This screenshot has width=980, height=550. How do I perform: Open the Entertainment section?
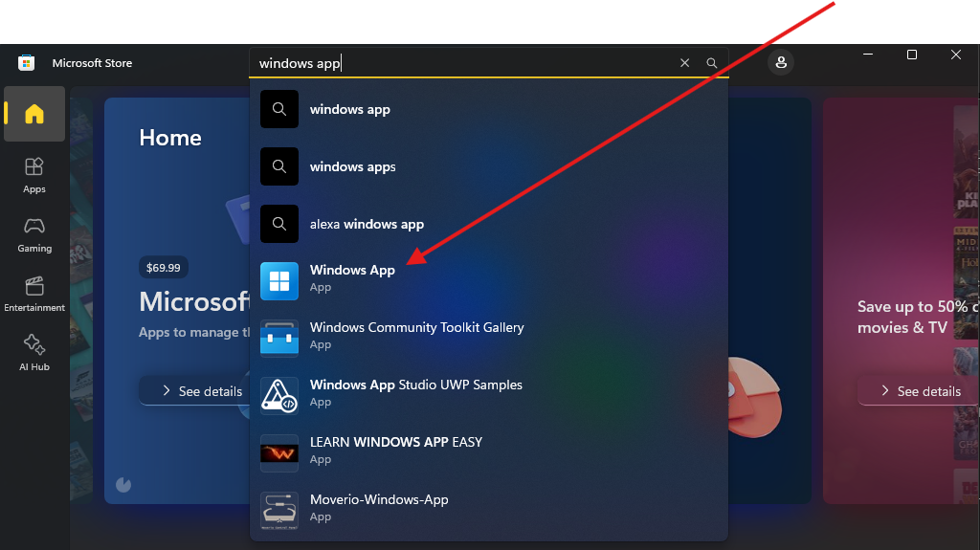[x=34, y=294]
